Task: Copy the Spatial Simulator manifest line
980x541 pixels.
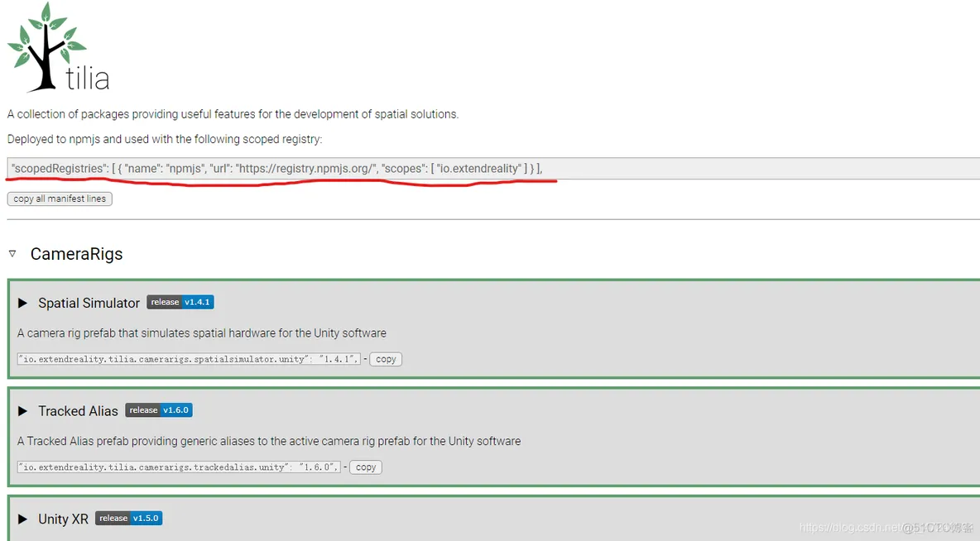Action: coord(386,359)
